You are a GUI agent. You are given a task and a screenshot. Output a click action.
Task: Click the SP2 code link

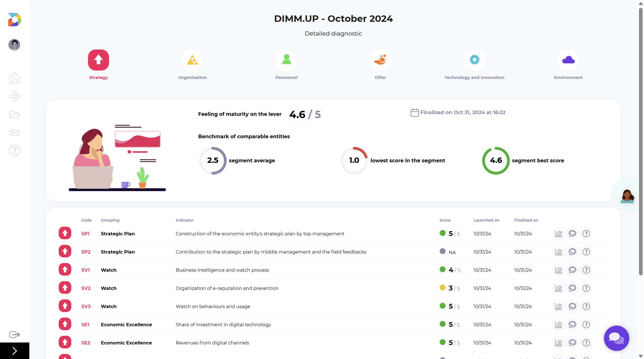(x=86, y=252)
